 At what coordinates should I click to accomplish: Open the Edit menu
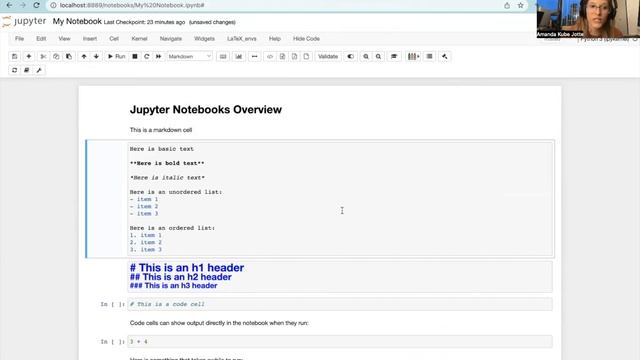41,39
